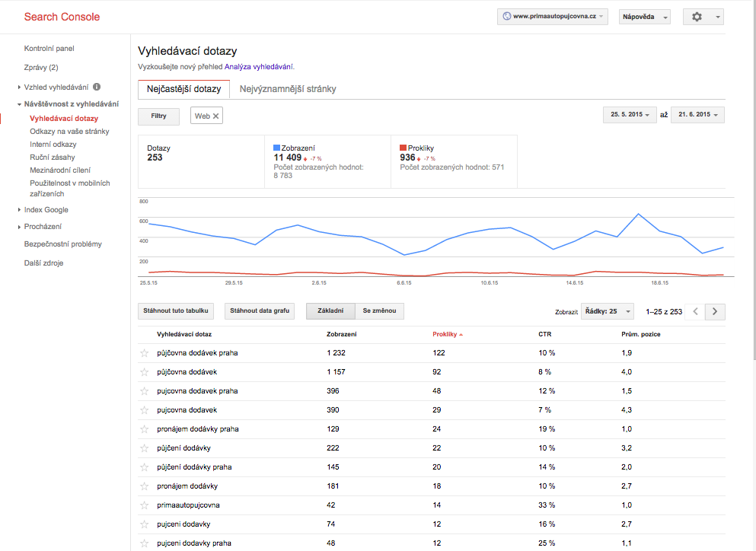Open the start date 25. 5. 2015 dropdown
Image resolution: width=756 pixels, height=551 pixels.
point(630,115)
